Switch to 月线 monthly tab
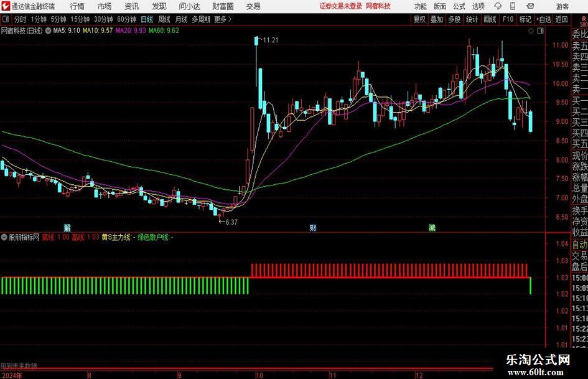The image size is (588, 379). 182,19
